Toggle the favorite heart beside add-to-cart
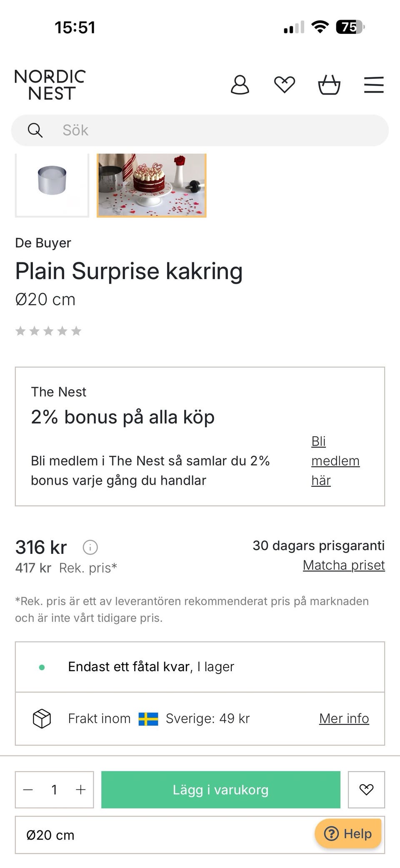Screen dimensions: 400x868 pos(366,790)
